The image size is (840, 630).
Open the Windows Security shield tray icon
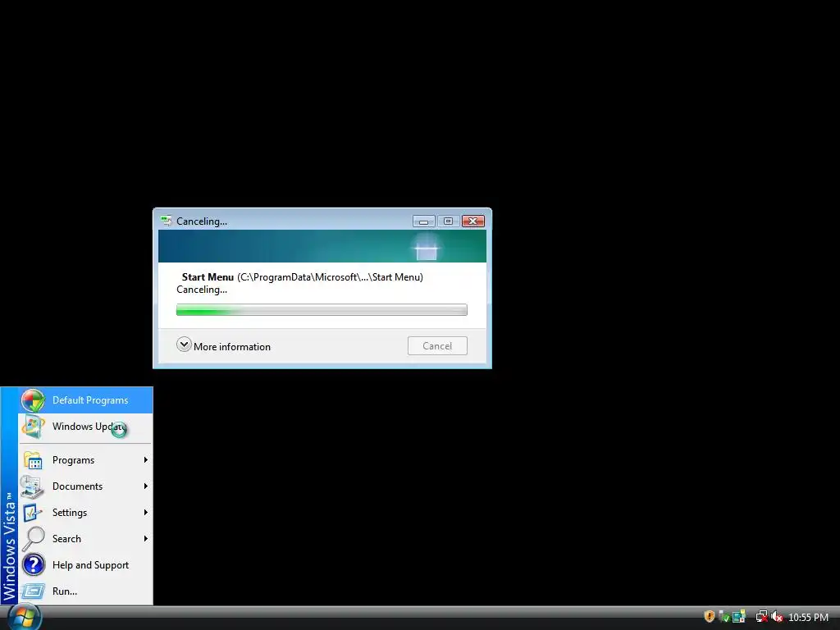(710, 617)
